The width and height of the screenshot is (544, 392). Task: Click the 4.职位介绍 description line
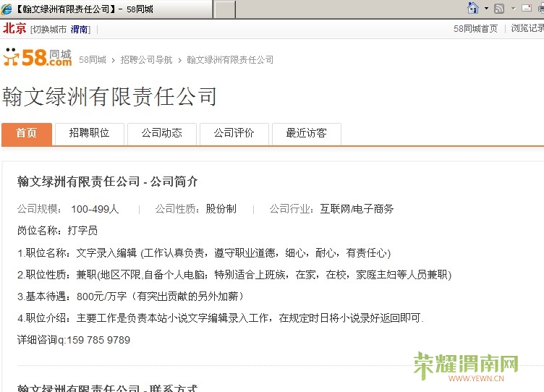221,318
